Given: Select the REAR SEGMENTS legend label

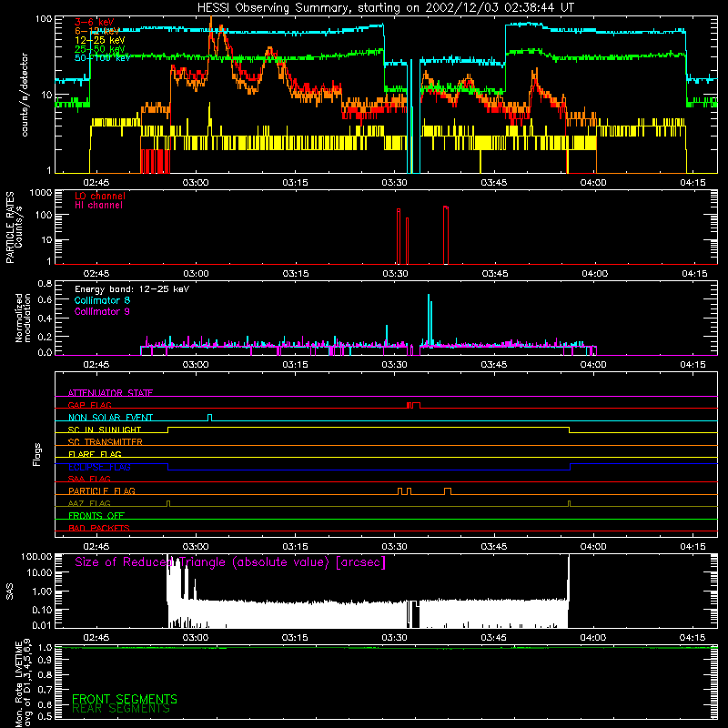Looking at the screenshot, I should pos(121,709).
